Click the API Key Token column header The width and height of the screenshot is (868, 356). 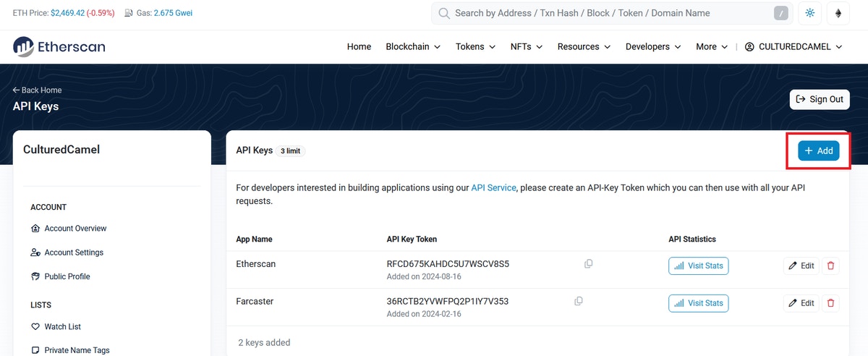coord(412,239)
